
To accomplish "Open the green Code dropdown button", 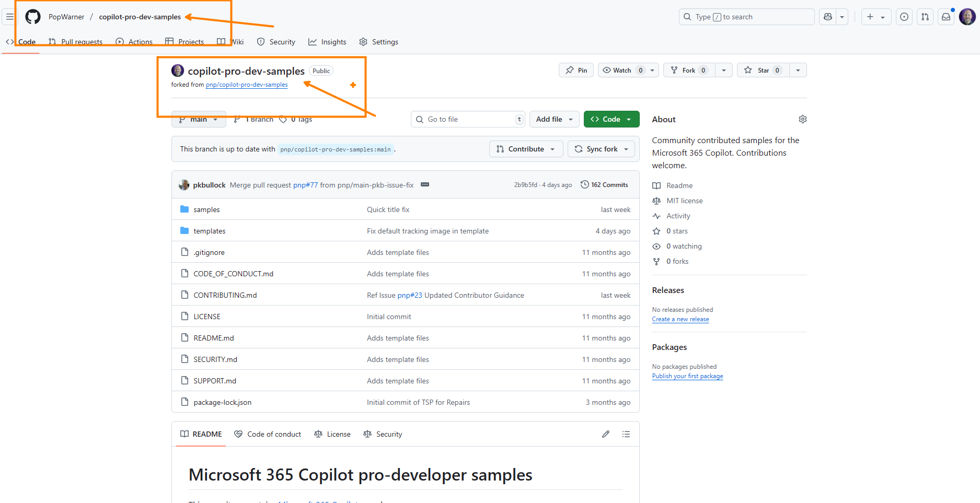I will pyautogui.click(x=612, y=119).
